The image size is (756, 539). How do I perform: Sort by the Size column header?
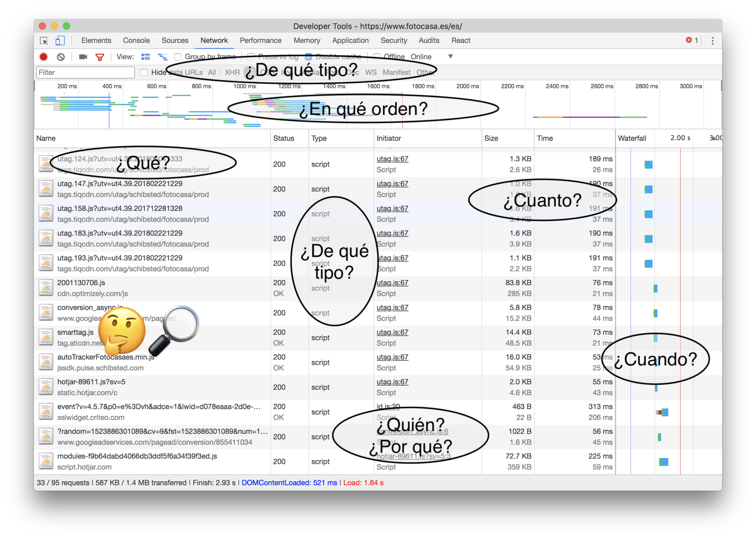(x=507, y=138)
